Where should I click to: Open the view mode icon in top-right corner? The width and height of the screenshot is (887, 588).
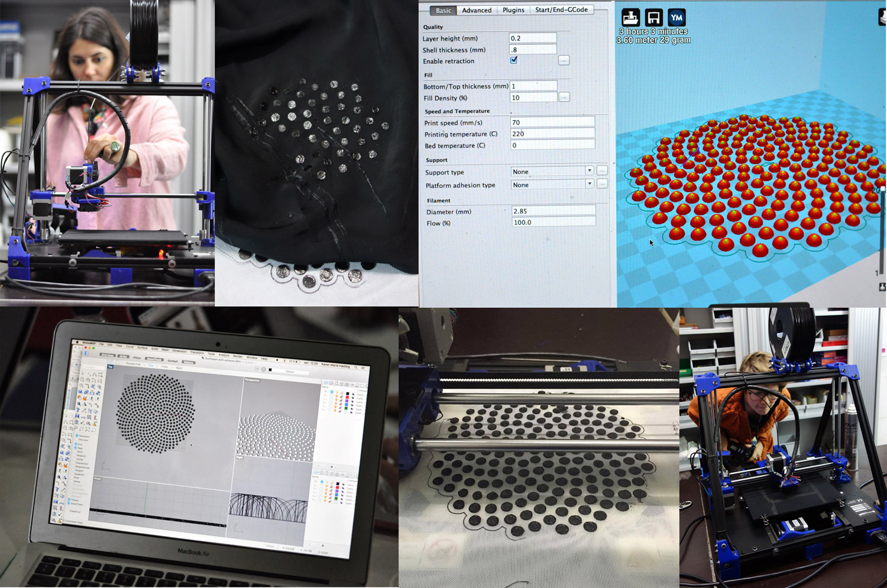883,17
